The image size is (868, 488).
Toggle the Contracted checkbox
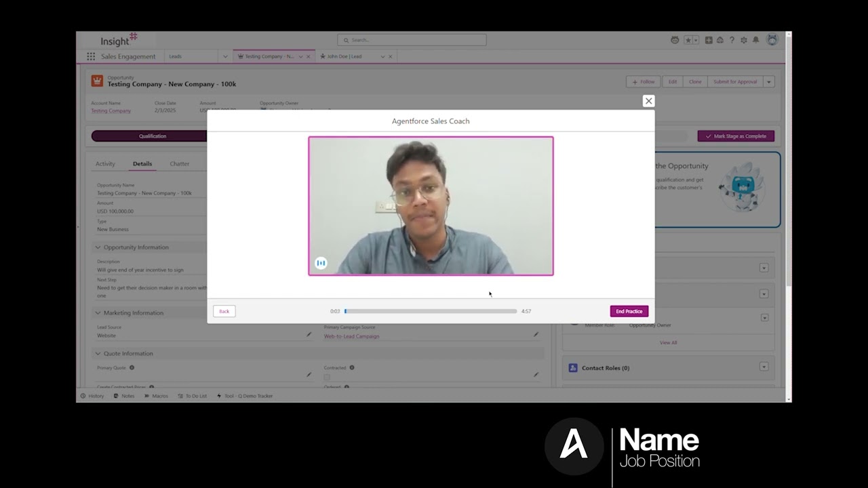pyautogui.click(x=327, y=377)
